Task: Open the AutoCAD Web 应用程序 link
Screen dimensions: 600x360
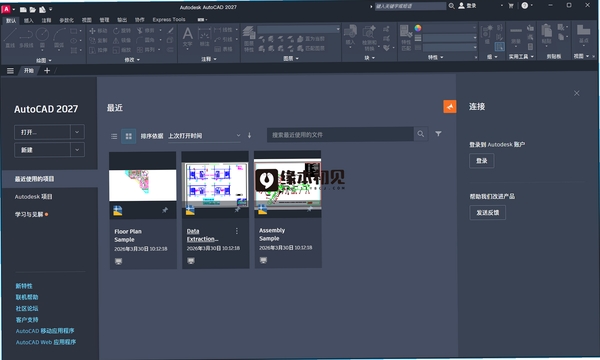Action: [x=46, y=342]
